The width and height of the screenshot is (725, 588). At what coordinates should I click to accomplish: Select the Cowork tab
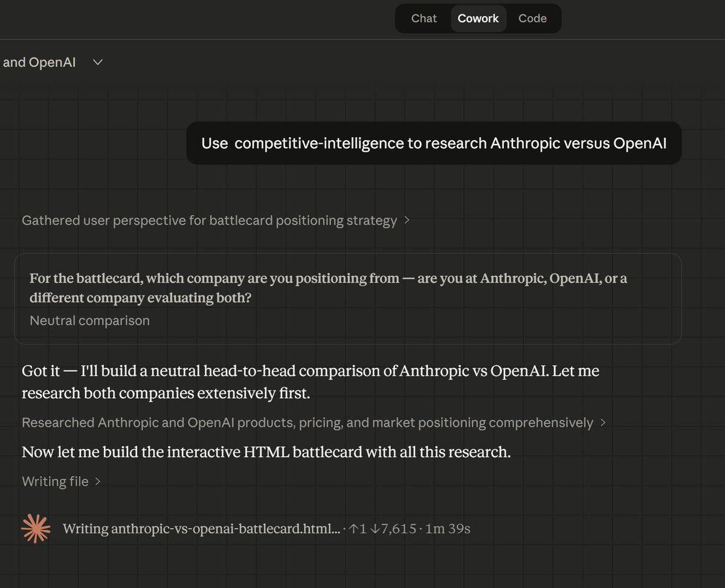pos(478,18)
